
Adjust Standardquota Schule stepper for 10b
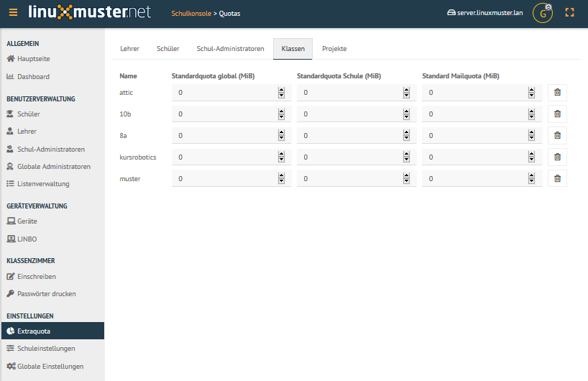(x=407, y=114)
